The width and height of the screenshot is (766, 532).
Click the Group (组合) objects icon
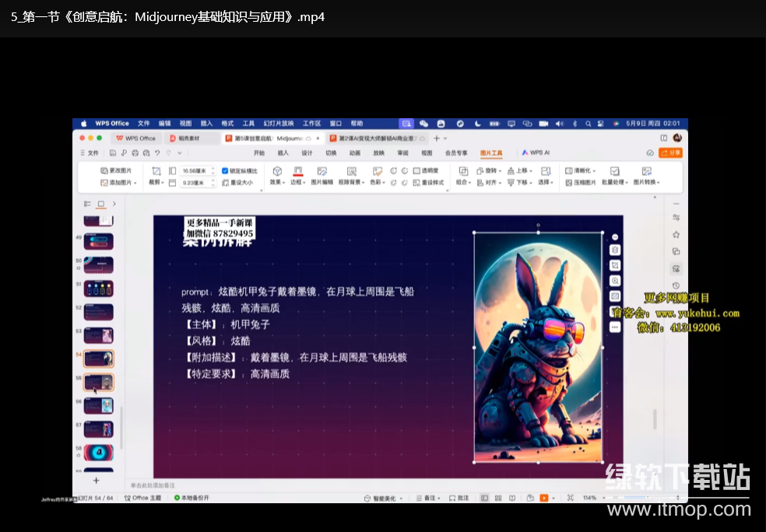[463, 171]
